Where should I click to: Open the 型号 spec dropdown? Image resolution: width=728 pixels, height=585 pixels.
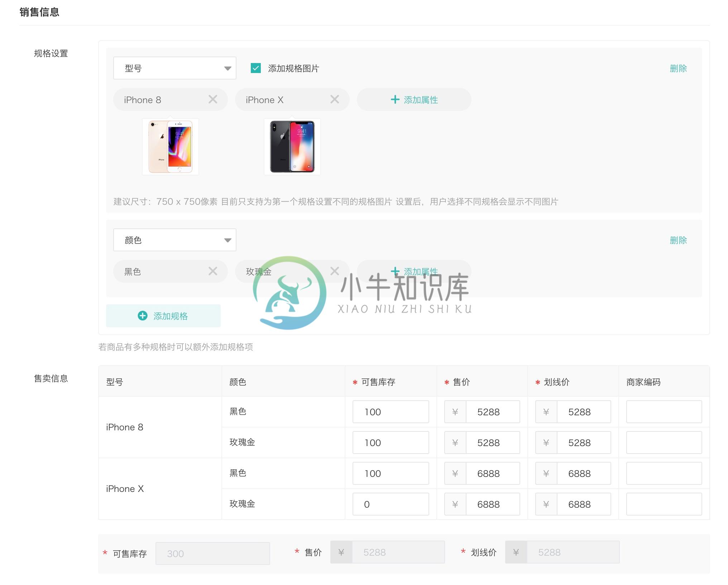tap(175, 68)
